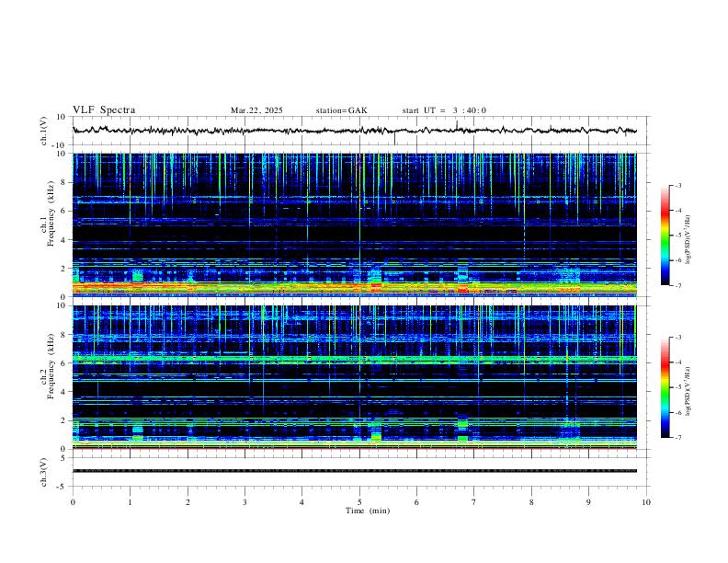Viewport: 728px width, 563px height.
Task: Click the ch.2 spectrogram panel
Action: [354, 377]
